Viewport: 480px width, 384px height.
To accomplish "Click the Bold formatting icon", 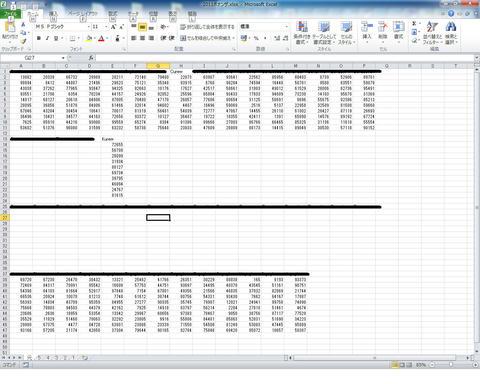I will click(x=39, y=38).
